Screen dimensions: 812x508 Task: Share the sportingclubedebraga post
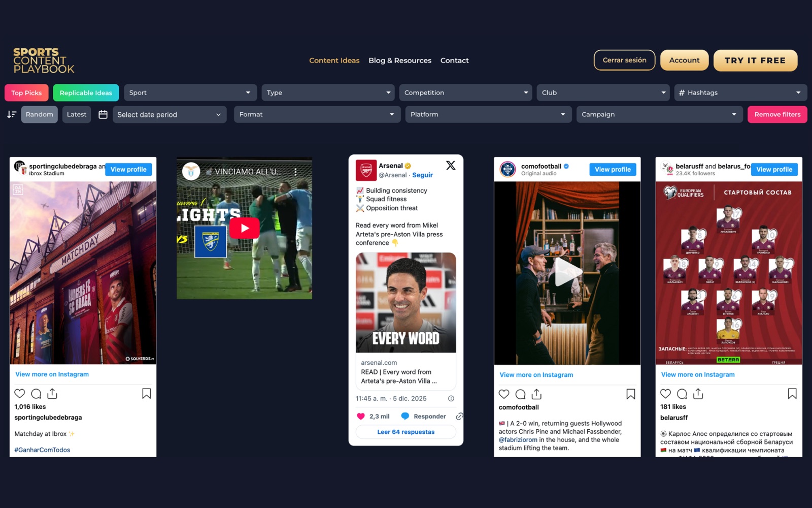tap(52, 393)
